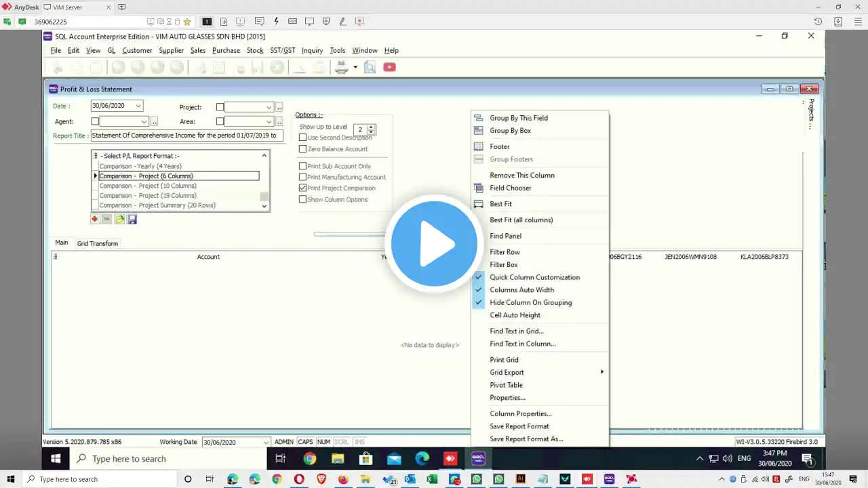This screenshot has height=488, width=868.
Task: Expand the Project combo box
Action: [x=269, y=107]
